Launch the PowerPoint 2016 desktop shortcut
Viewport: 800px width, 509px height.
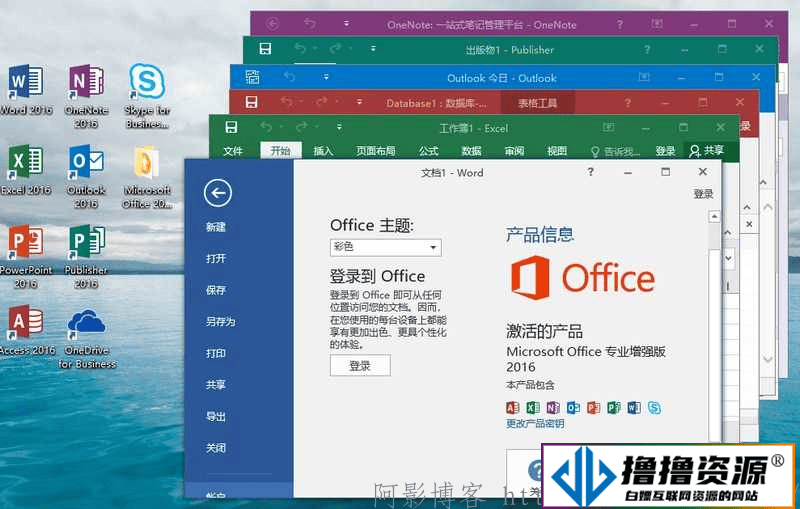26,256
